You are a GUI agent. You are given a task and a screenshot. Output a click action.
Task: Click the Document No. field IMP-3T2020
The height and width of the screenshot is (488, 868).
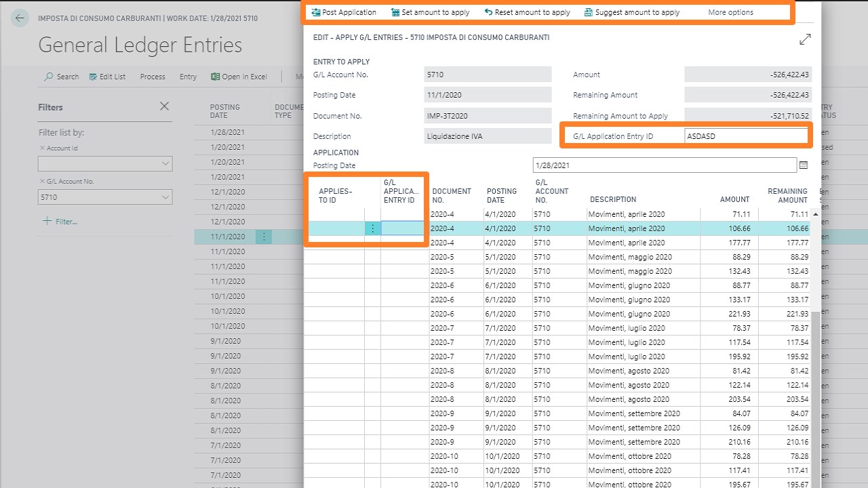(488, 116)
